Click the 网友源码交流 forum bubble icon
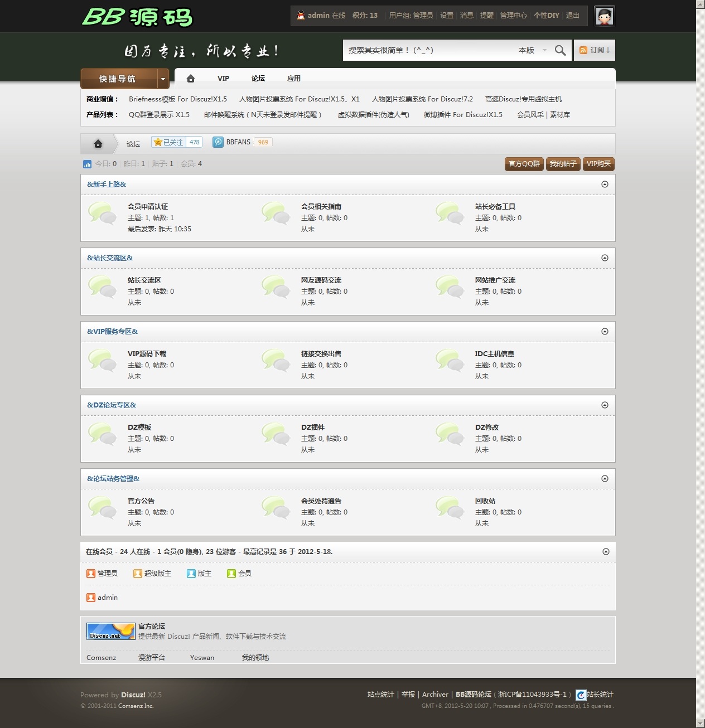Image resolution: width=705 pixels, height=728 pixels. pyautogui.click(x=276, y=287)
